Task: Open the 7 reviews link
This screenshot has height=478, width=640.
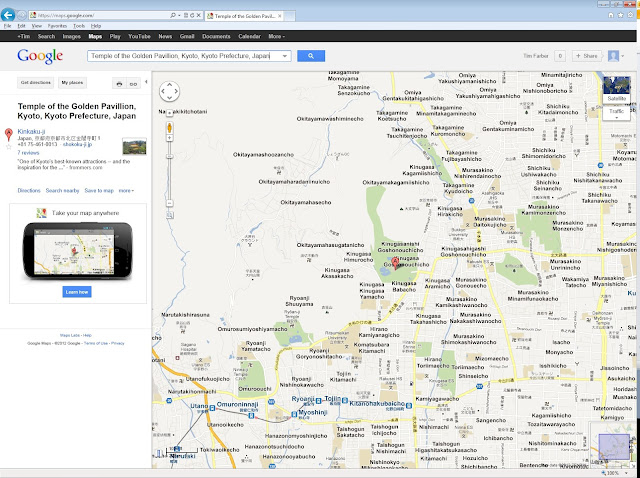Action: tap(28, 153)
